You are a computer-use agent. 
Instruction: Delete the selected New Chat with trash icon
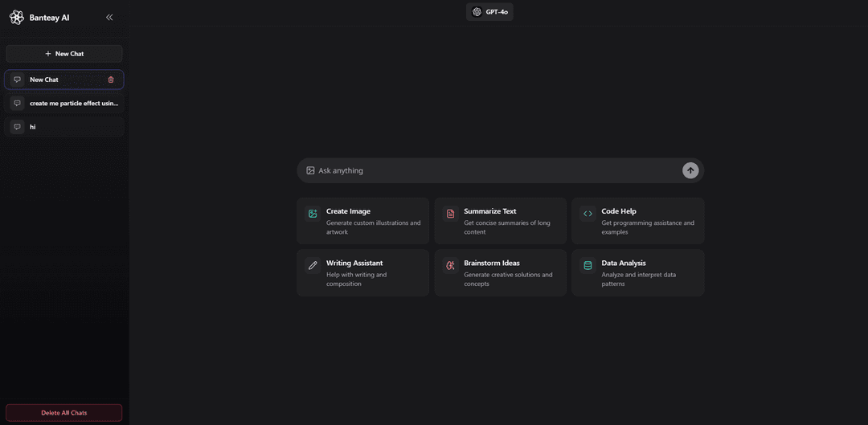pyautogui.click(x=111, y=80)
